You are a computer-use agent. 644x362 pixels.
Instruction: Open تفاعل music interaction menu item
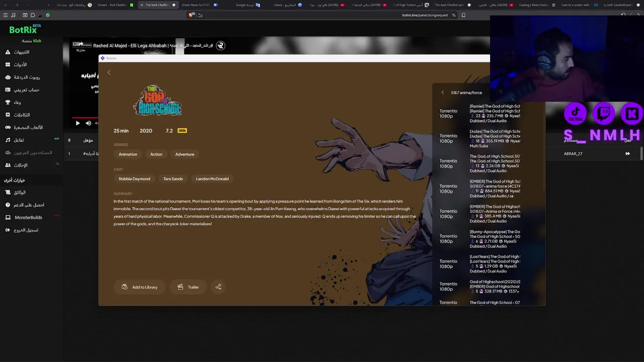click(x=15, y=140)
